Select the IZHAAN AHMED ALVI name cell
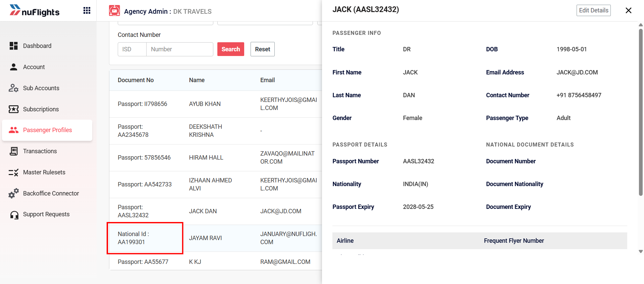Viewport: 644px width, 284px height. pyautogui.click(x=210, y=184)
